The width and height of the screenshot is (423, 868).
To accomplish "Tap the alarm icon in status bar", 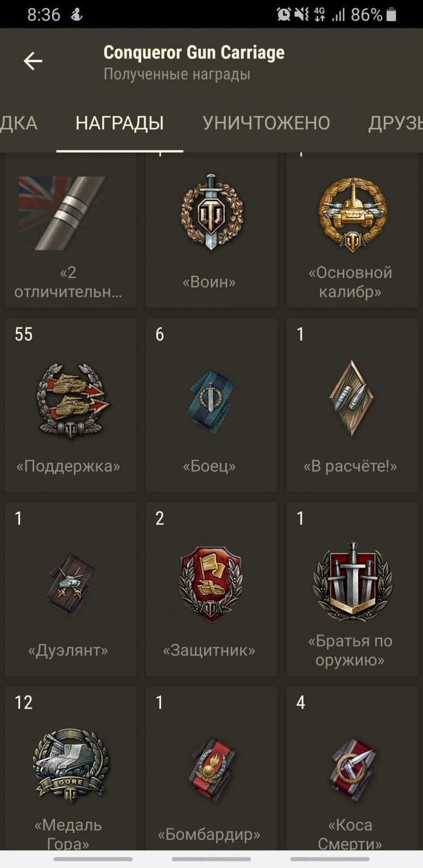I will tap(283, 15).
